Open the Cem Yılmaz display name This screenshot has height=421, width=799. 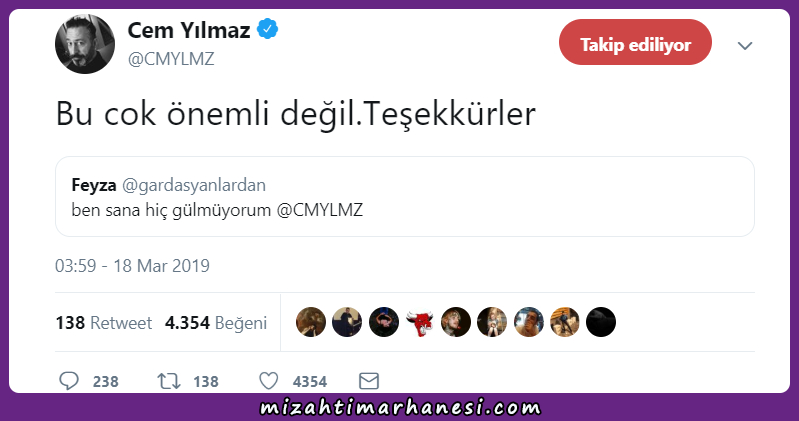(189, 30)
